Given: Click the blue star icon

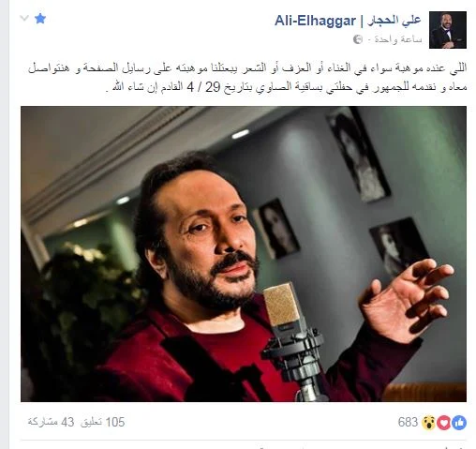Looking at the screenshot, I should pyautogui.click(x=40, y=19).
